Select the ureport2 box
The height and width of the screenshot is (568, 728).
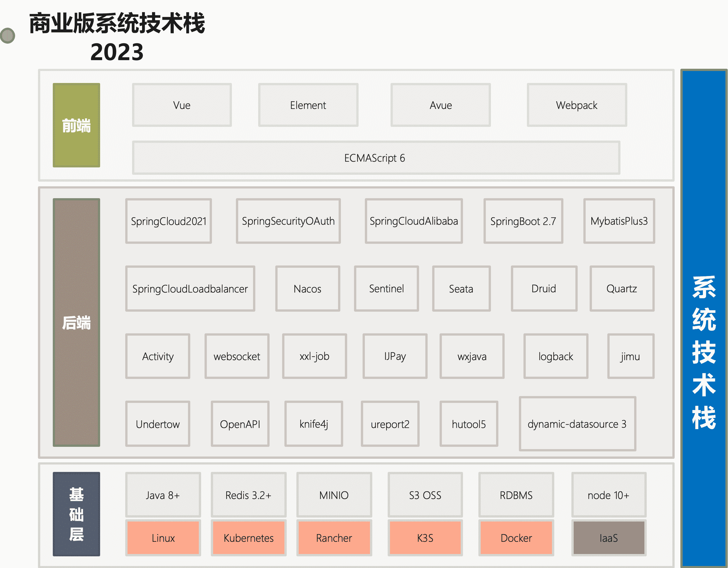(x=390, y=424)
